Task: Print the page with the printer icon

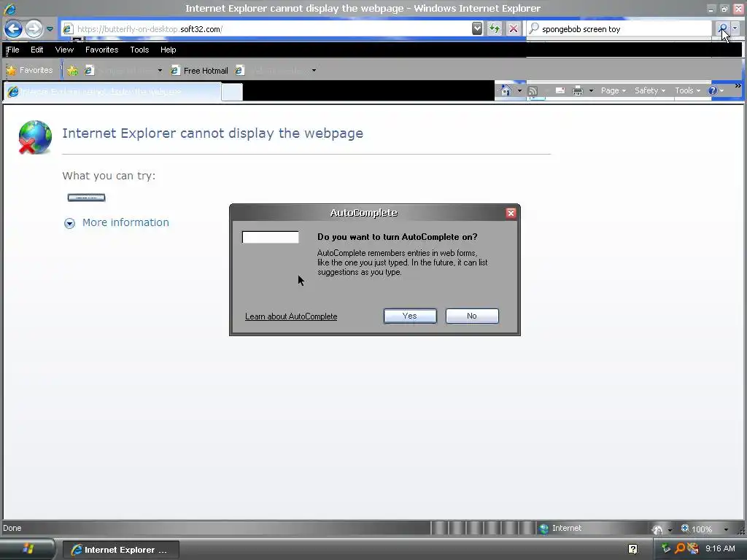Action: [578, 90]
